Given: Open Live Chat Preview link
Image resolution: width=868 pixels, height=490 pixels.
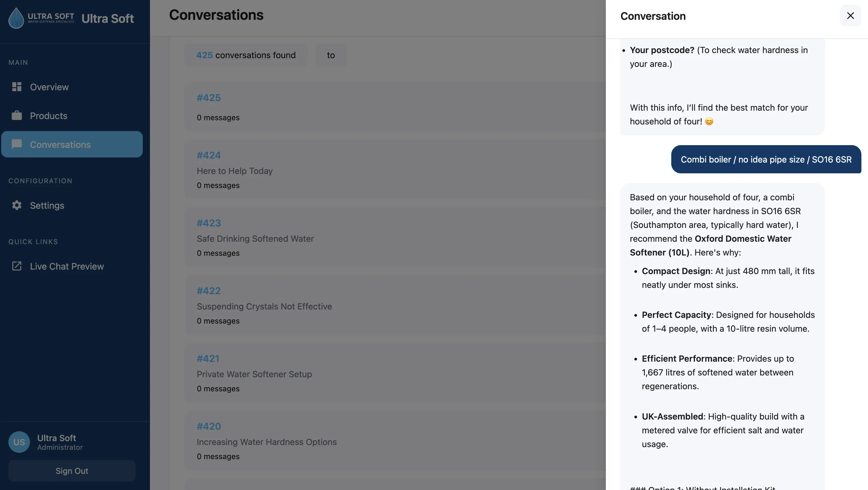Looking at the screenshot, I should [72, 266].
